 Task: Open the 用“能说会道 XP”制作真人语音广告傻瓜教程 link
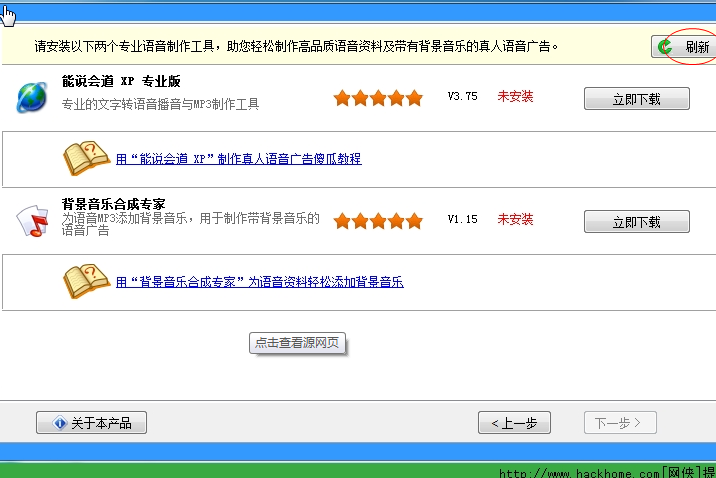coord(238,159)
